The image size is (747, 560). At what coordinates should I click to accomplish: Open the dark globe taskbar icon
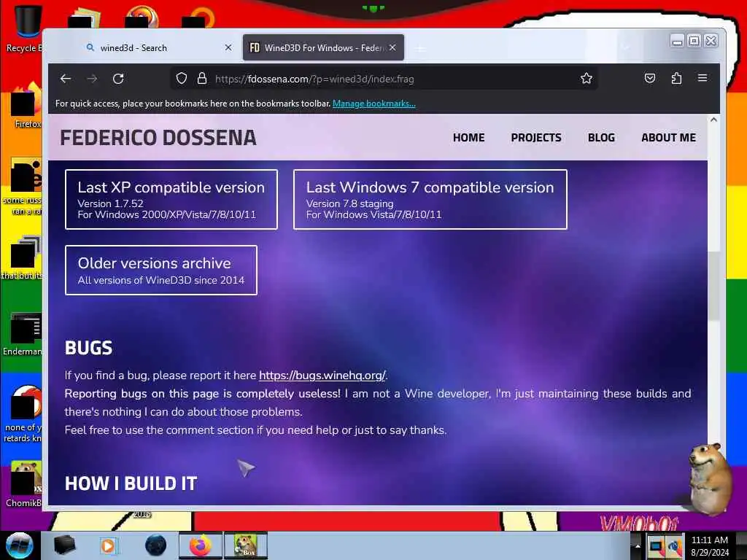point(155,545)
